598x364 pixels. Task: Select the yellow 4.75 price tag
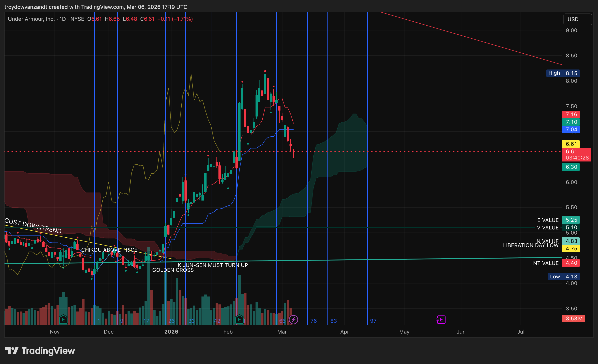[x=571, y=248]
